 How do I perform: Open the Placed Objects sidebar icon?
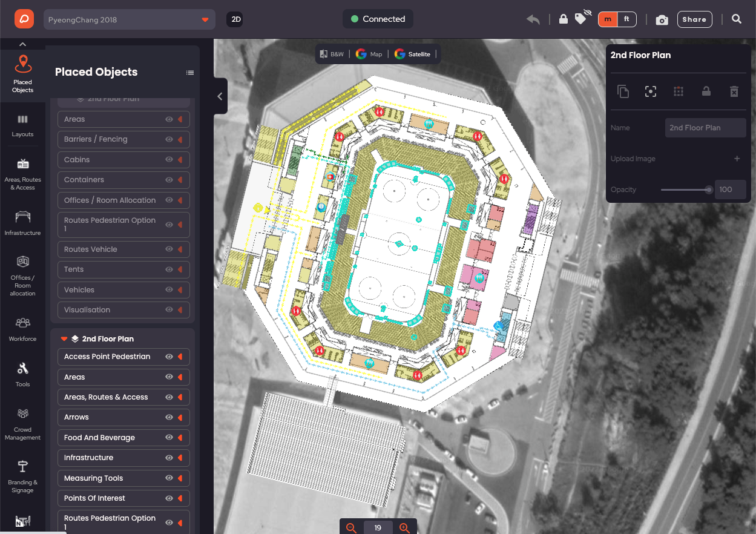pyautogui.click(x=22, y=74)
